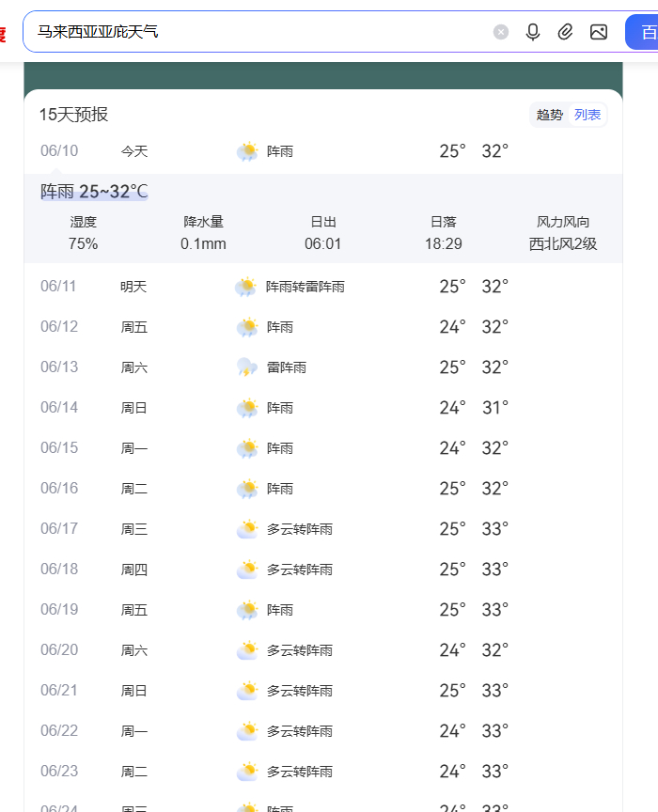Click the 06/16 weather icon

tap(247, 489)
